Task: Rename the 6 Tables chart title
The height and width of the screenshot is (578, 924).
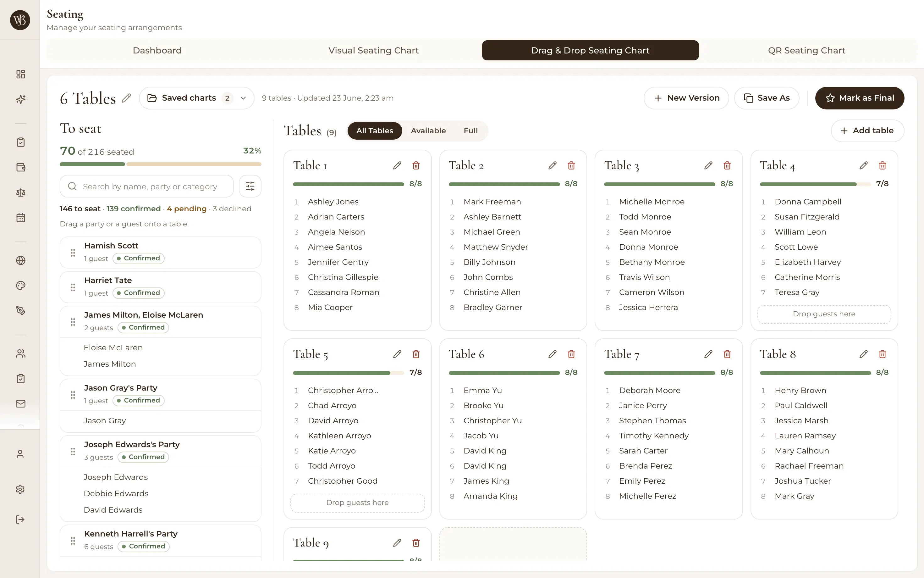Action: pyautogui.click(x=126, y=98)
